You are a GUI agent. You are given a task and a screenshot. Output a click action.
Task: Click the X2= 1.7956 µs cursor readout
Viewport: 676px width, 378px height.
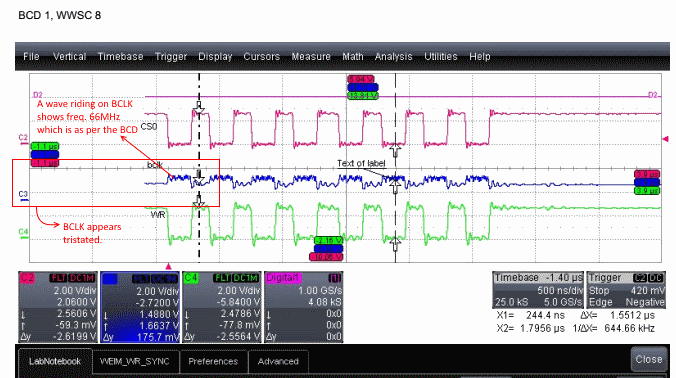click(531, 328)
